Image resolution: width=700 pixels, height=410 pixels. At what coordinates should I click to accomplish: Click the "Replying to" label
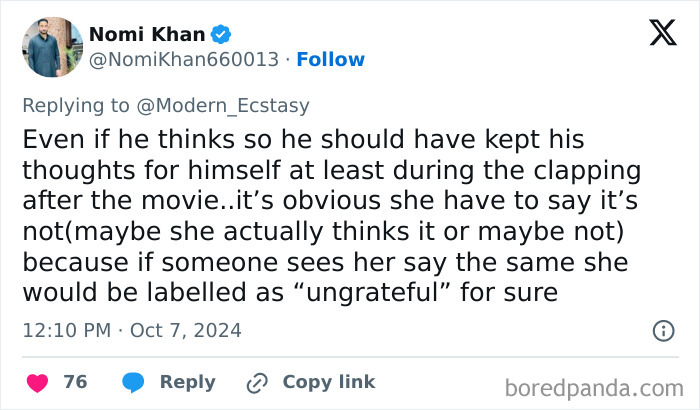pos(75,105)
